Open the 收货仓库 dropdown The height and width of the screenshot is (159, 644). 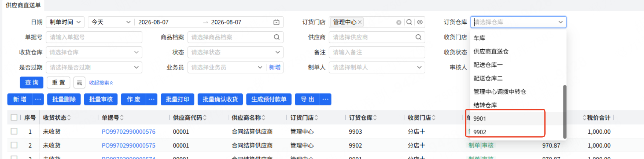click(94, 52)
